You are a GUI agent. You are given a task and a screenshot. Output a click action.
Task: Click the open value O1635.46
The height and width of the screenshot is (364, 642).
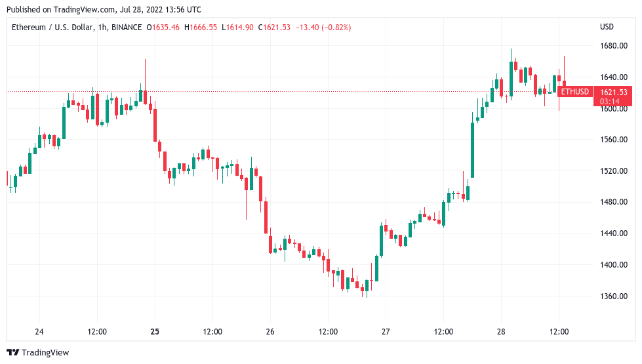163,28
